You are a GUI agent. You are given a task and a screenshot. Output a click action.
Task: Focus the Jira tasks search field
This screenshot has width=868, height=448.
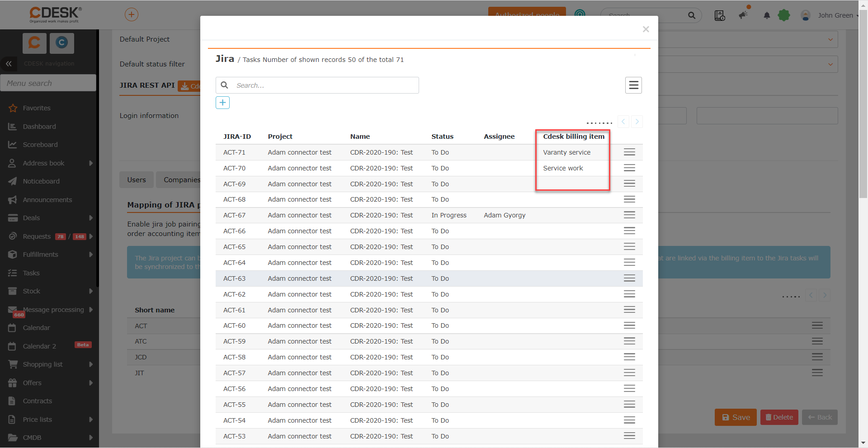tap(317, 85)
